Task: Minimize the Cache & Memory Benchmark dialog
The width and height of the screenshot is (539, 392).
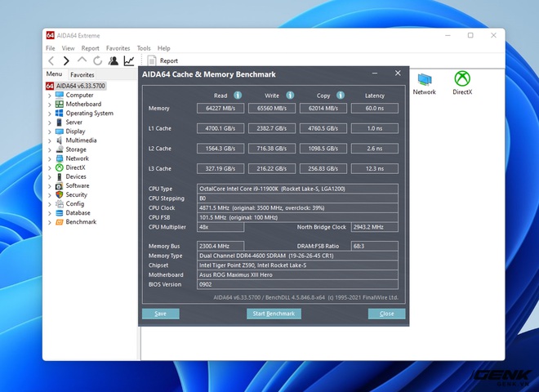Action: tap(375, 73)
